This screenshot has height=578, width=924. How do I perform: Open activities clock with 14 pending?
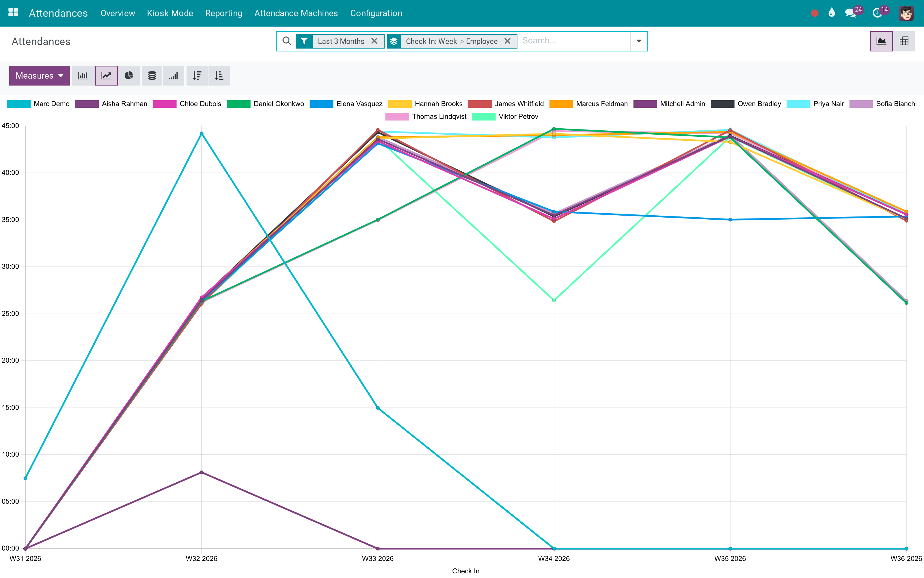pos(880,13)
